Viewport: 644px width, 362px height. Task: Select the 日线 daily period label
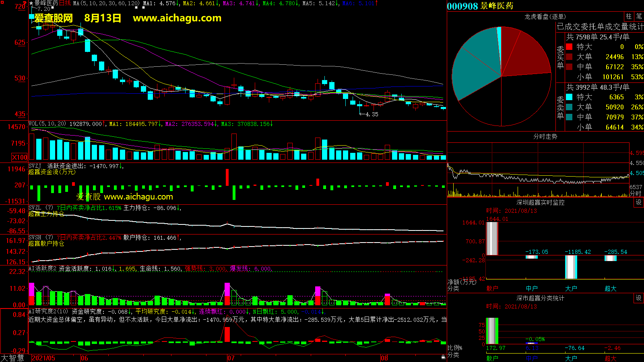(65, 3)
